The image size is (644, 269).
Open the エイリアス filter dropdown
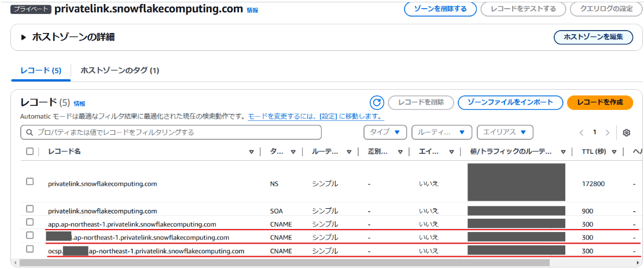505,132
